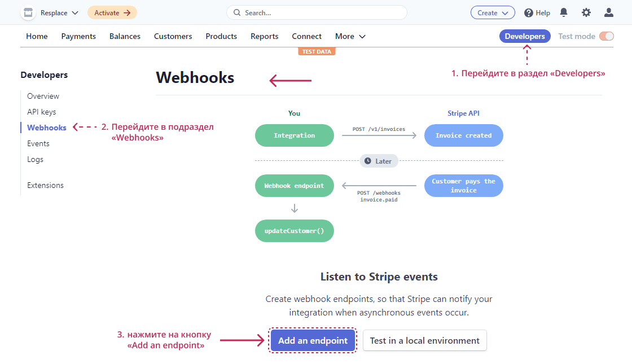Click the clock icon in Later badge
The height and width of the screenshot is (364, 632).
pos(368,161)
